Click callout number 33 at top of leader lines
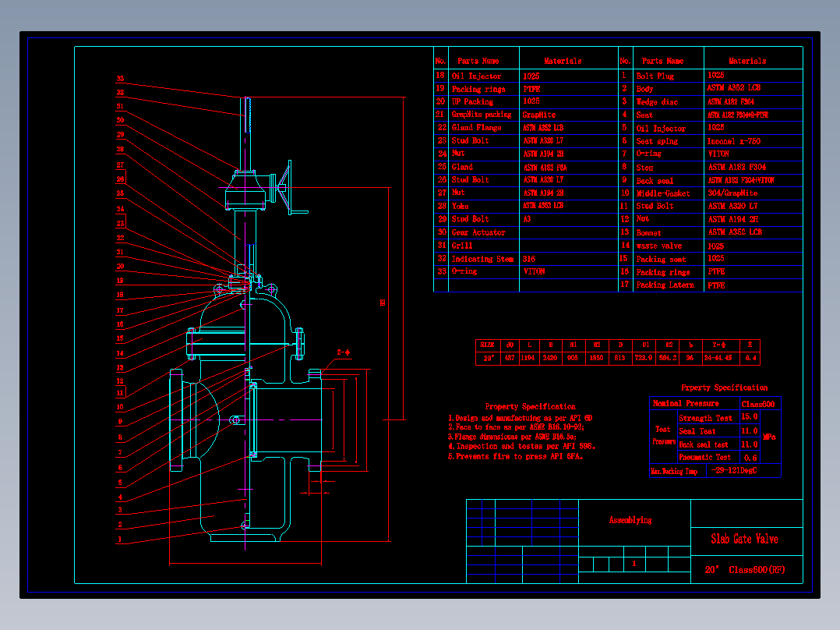Screen dimensions: 840x630 tap(120, 78)
